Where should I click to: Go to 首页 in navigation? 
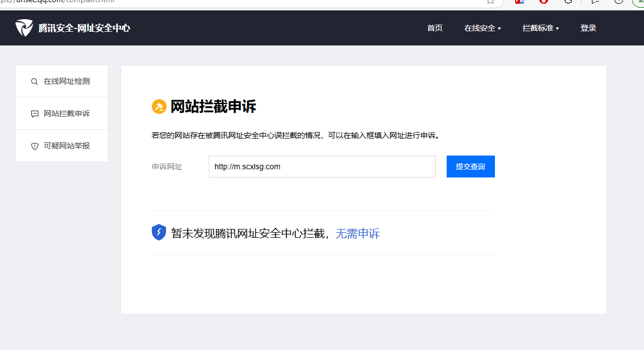pyautogui.click(x=435, y=28)
